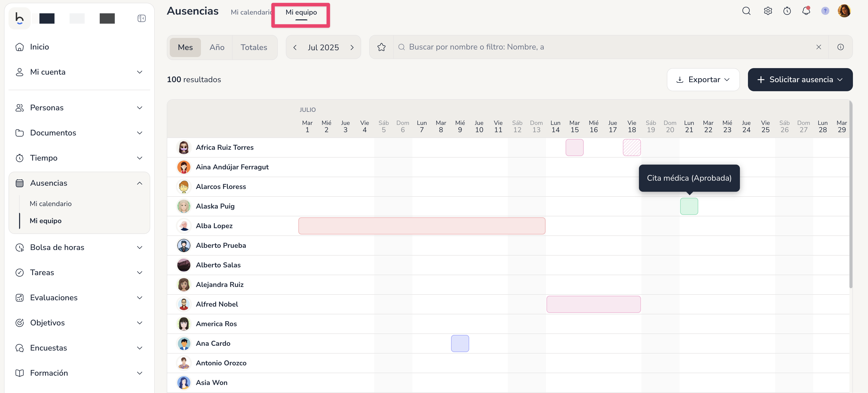Screen dimensions: 868x393
Task: Select Mi calendario in sidebar submenu
Action: coord(50,204)
